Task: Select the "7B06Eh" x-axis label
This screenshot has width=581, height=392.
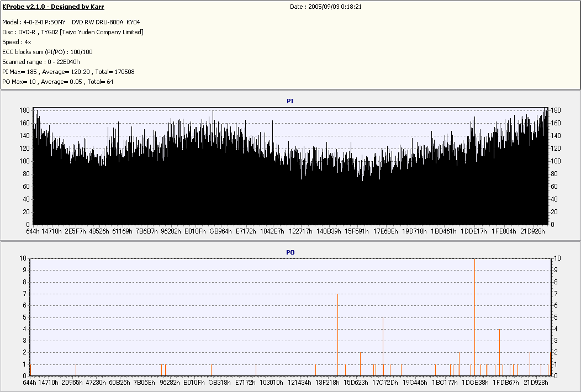Action: tap(144, 383)
